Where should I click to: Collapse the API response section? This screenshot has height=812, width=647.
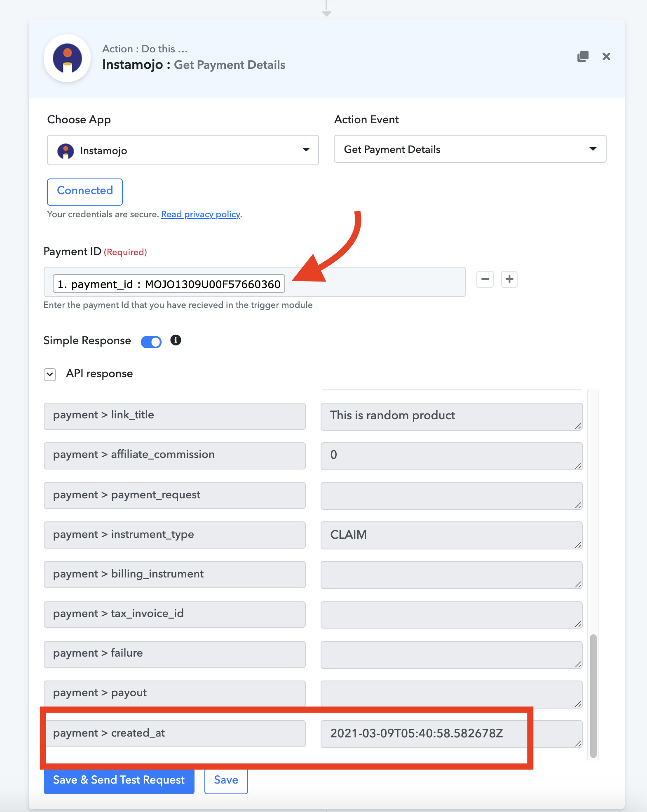click(50, 374)
